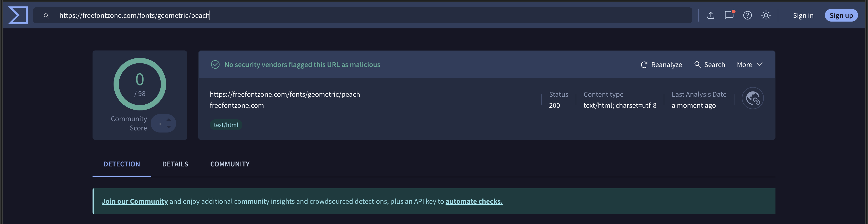The height and width of the screenshot is (224, 868).
Task: Open the file upload icon
Action: [x=711, y=16]
